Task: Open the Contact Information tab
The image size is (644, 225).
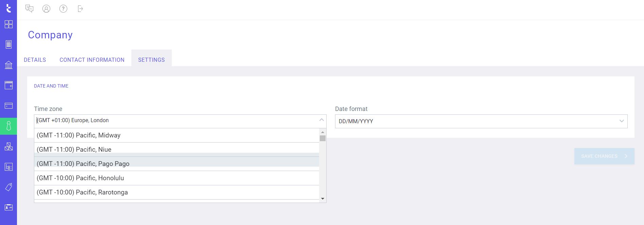Action: 92,60
